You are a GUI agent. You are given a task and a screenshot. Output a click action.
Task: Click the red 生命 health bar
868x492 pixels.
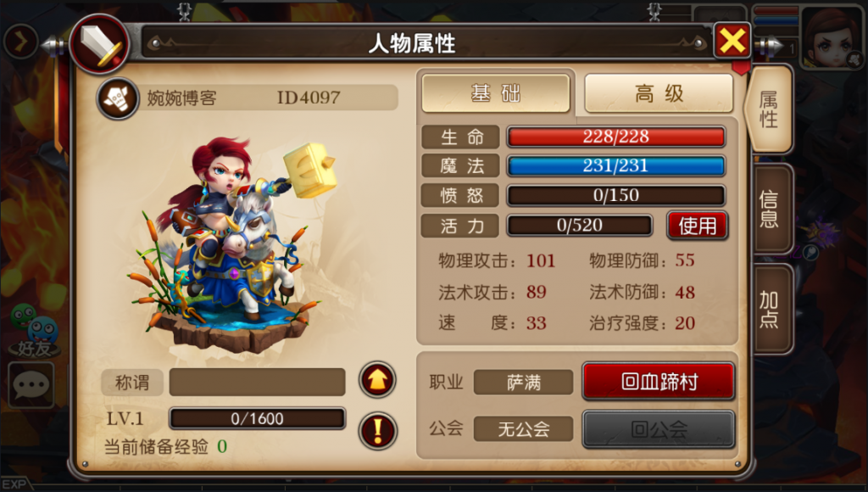616,137
